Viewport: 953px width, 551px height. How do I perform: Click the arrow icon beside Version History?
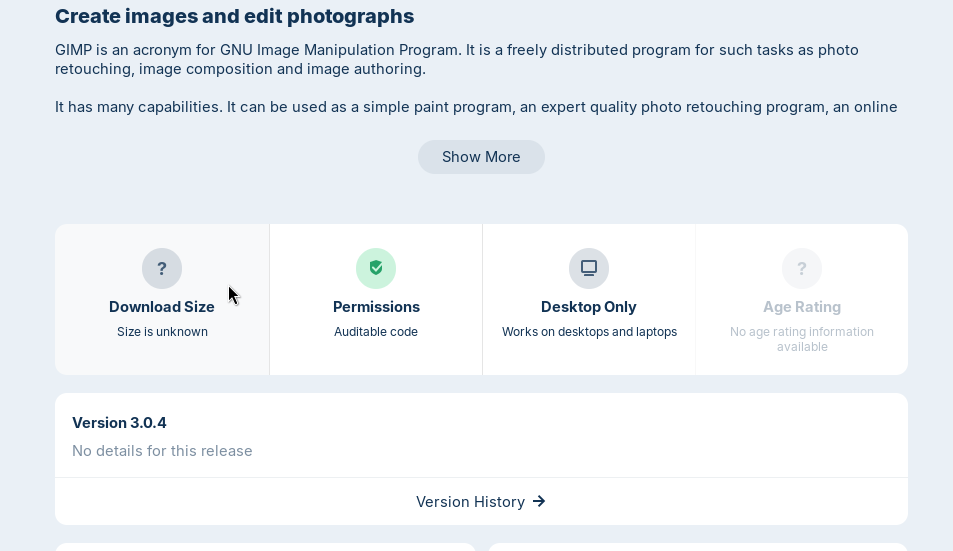539,501
